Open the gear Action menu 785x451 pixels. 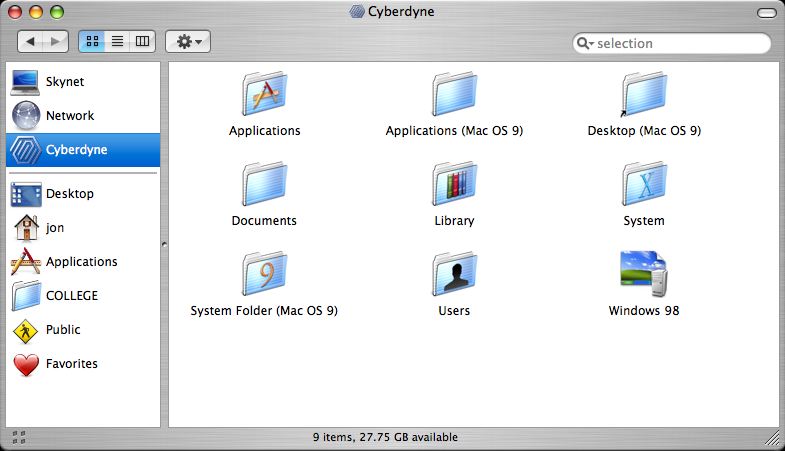(x=188, y=41)
